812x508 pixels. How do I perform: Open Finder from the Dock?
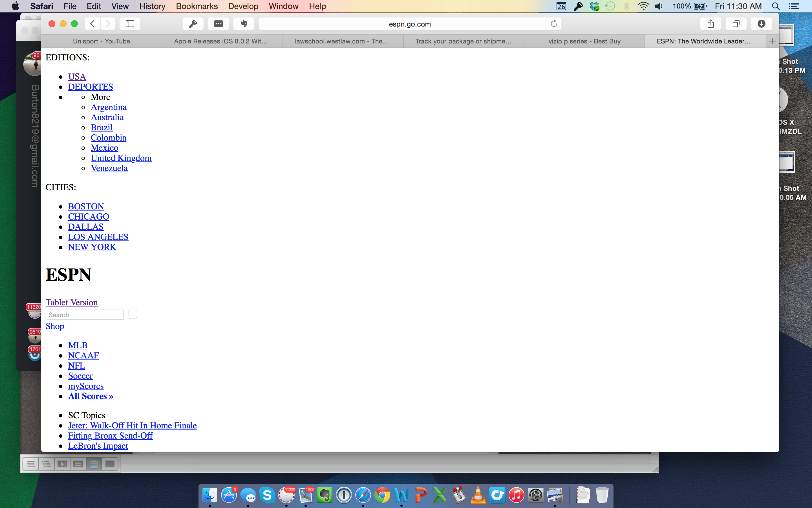(210, 495)
